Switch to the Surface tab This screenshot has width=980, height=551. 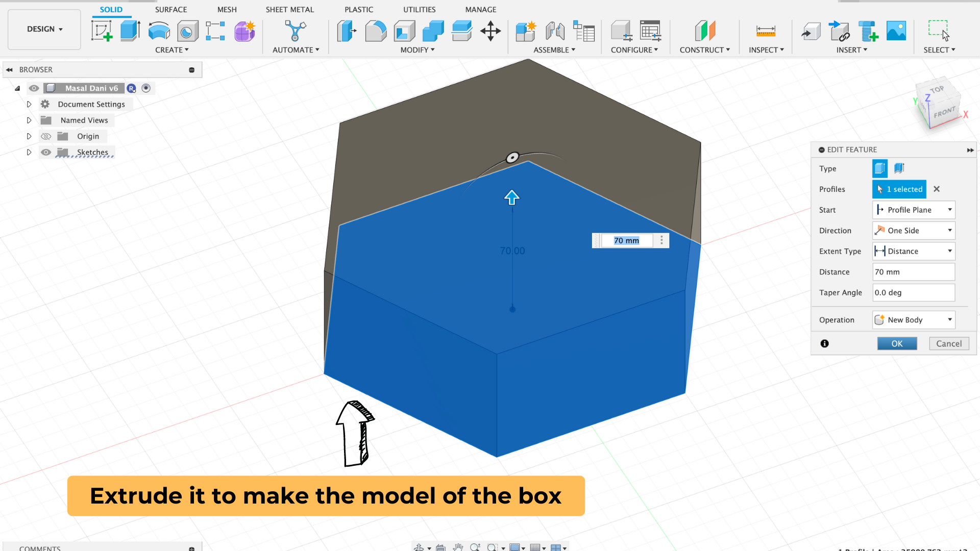[x=169, y=9]
